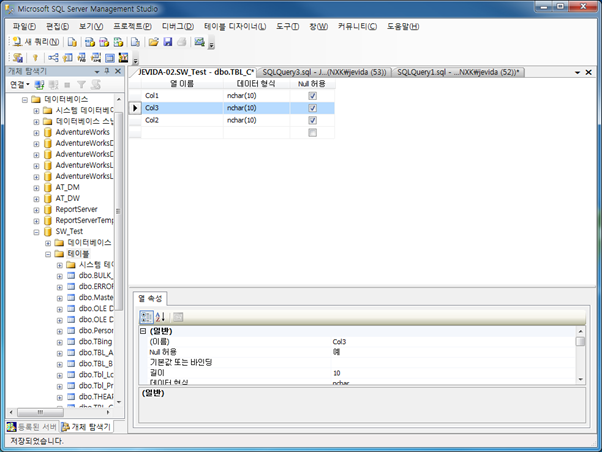Click the Connect Object Explorer server icon
Image resolution: width=602 pixels, height=452 pixels.
(39, 84)
